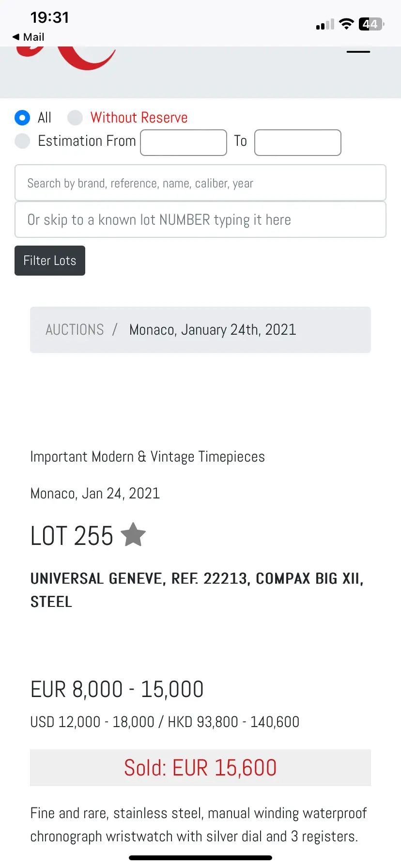Tap the battery level indicator
This screenshot has width=401, height=868.
[x=371, y=24]
